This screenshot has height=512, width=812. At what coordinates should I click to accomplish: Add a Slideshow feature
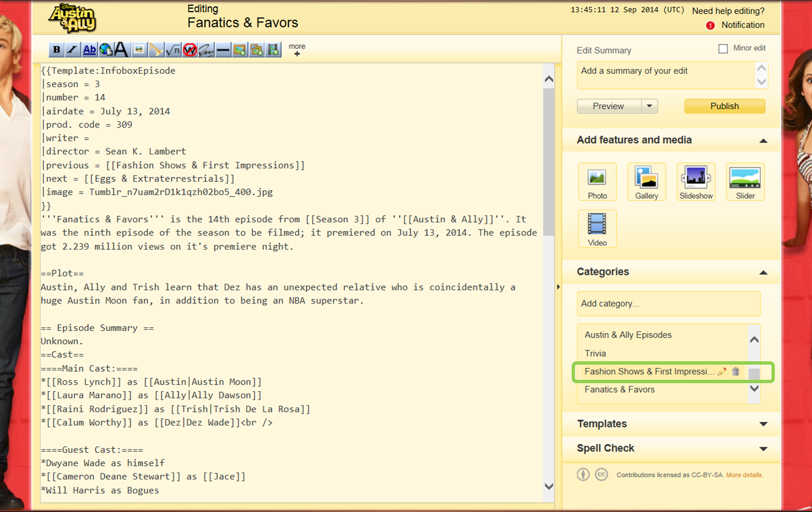pos(696,182)
